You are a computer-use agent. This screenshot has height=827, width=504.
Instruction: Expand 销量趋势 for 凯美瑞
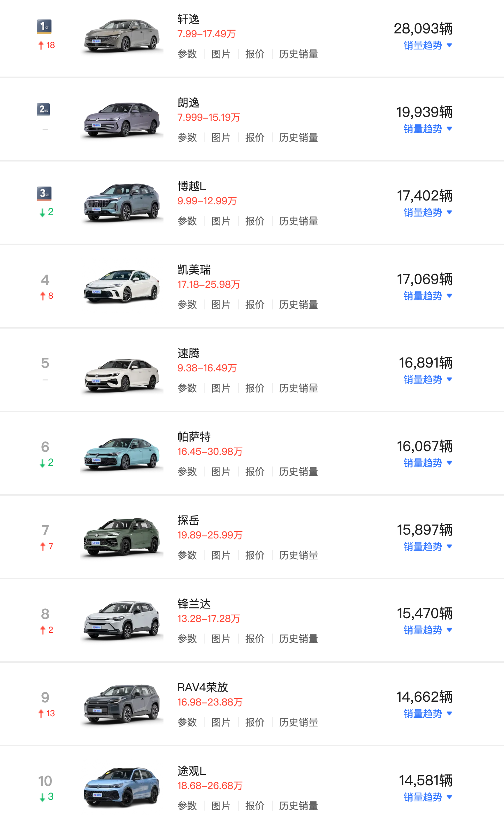(x=427, y=296)
